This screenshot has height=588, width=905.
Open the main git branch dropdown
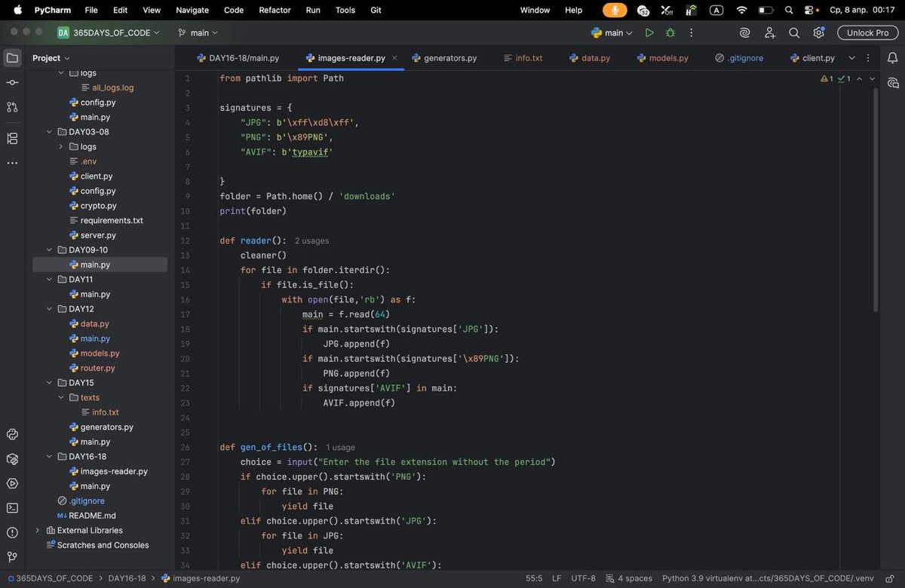198,33
